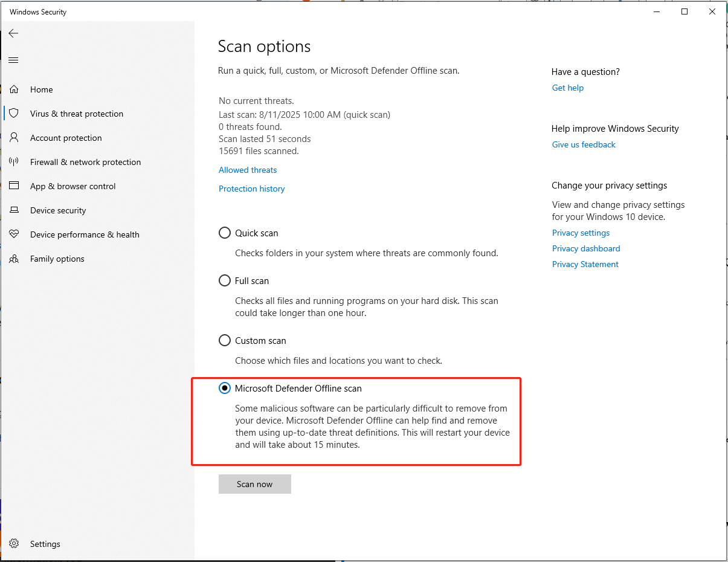Choose the Full scan option
The width and height of the screenshot is (728, 562).
[x=224, y=280]
